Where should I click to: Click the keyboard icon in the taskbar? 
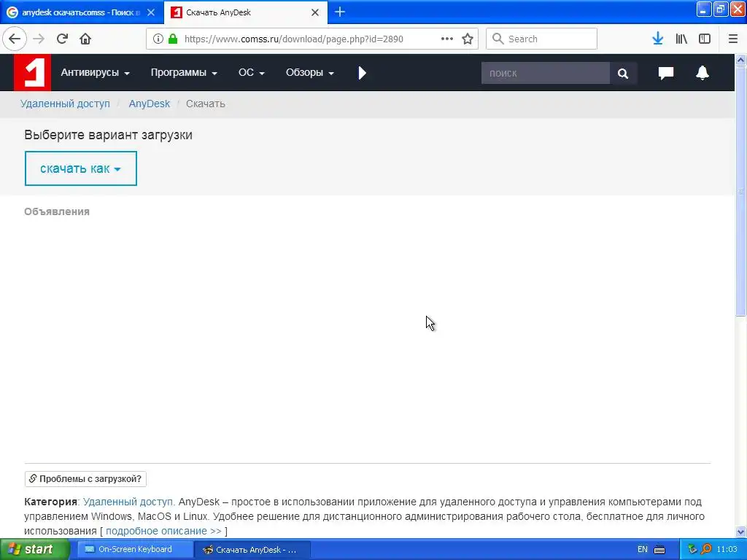coord(659,550)
